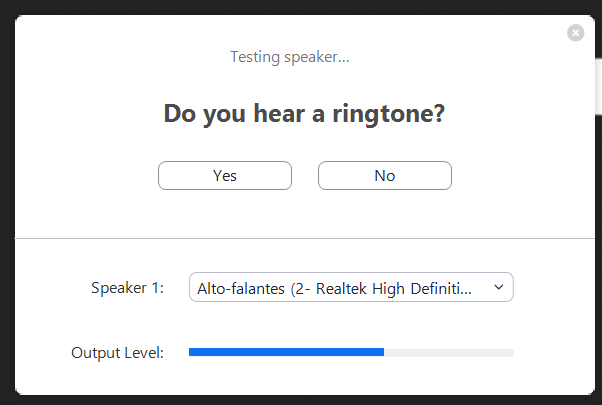Click the gray unfilled Output Level portion

449,352
